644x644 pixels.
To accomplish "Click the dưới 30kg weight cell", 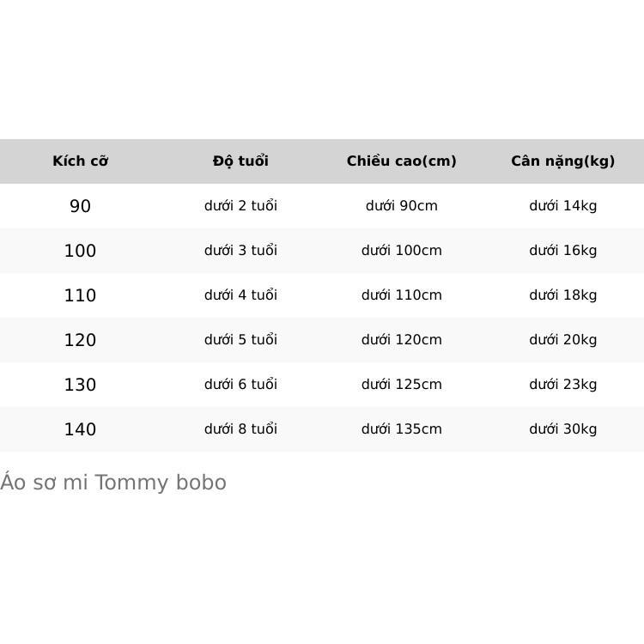I will click(563, 429).
